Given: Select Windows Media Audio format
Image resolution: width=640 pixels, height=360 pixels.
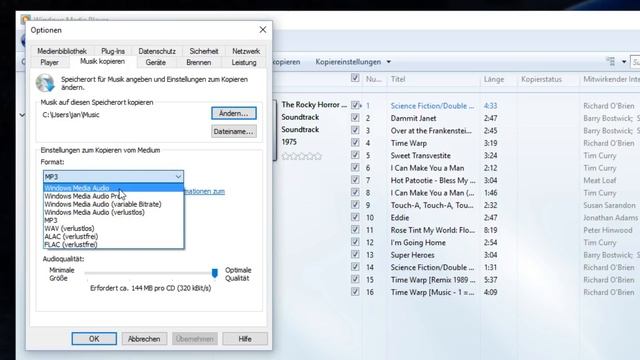Looking at the screenshot, I should [113, 188].
